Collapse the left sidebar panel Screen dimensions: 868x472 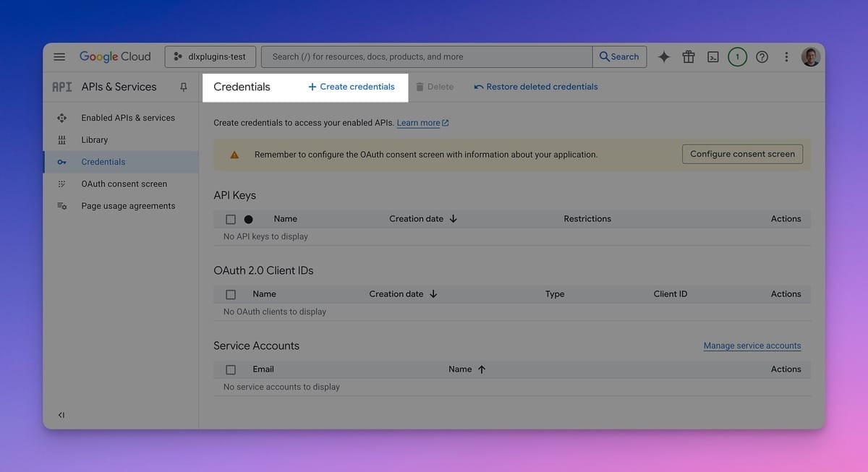61,415
